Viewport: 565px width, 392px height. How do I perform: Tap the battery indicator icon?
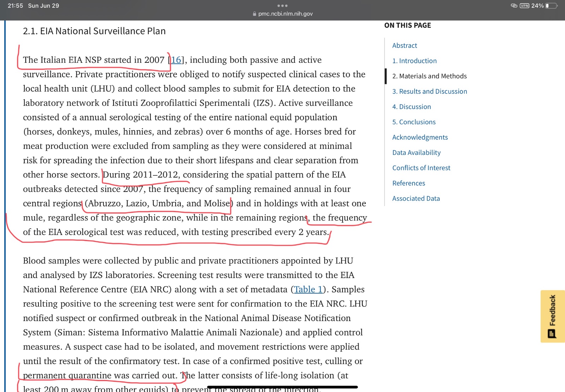551,6
